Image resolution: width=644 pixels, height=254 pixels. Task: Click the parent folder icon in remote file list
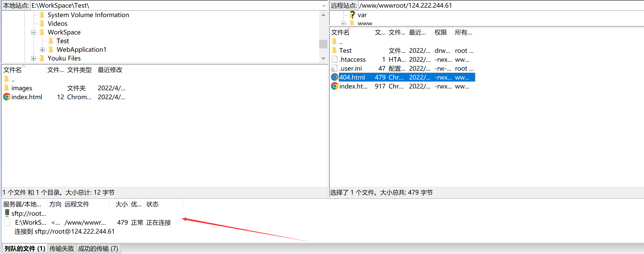click(334, 41)
